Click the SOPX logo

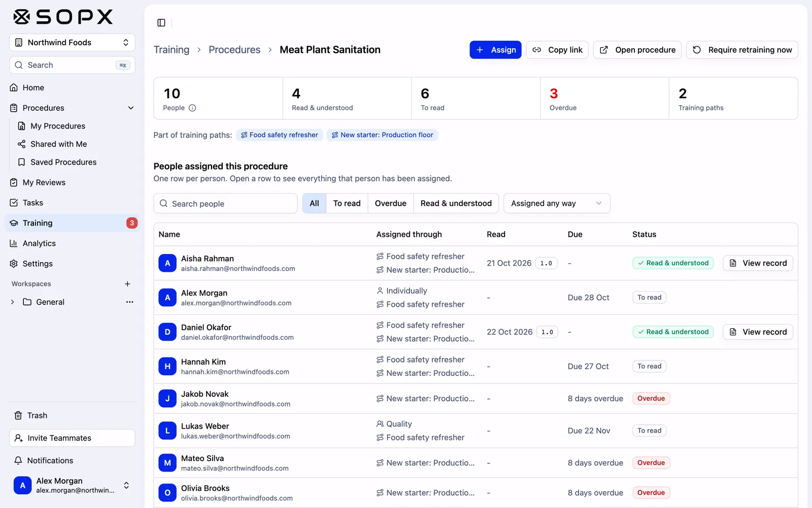[x=63, y=17]
